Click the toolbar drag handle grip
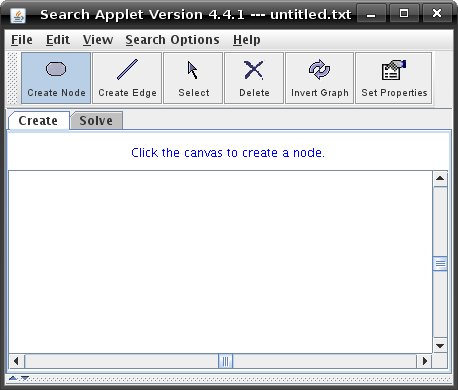This screenshot has height=390, width=458. coord(13,78)
